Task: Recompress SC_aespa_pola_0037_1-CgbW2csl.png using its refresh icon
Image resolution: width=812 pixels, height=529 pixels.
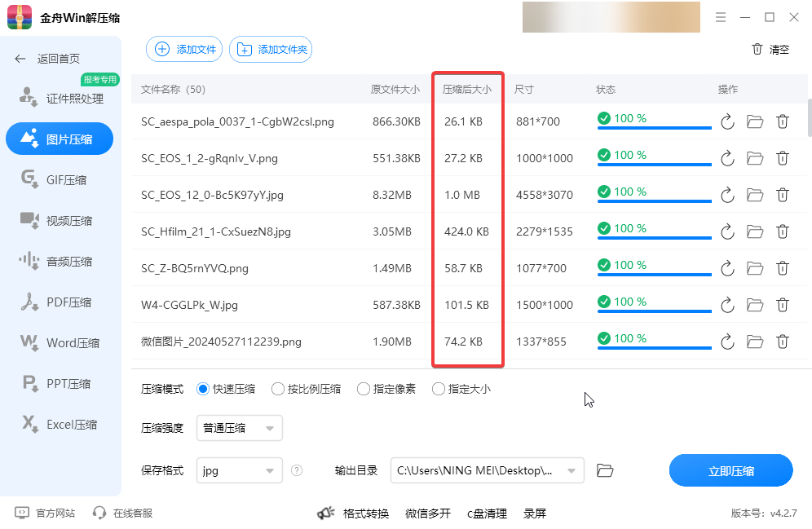Action: tap(727, 122)
